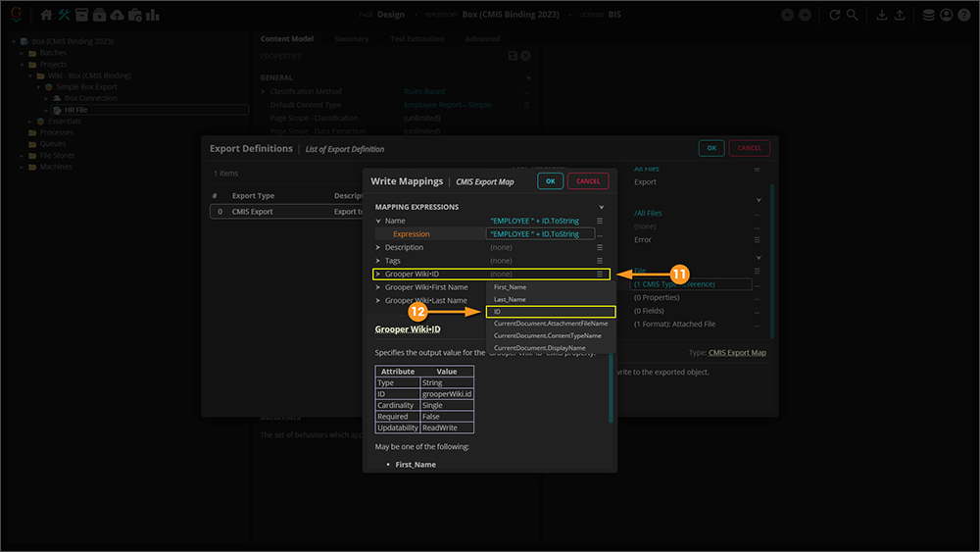Open the hamburger menu on Grooper Wiki•ID row
The height and width of the screenshot is (552, 980).
(x=601, y=275)
